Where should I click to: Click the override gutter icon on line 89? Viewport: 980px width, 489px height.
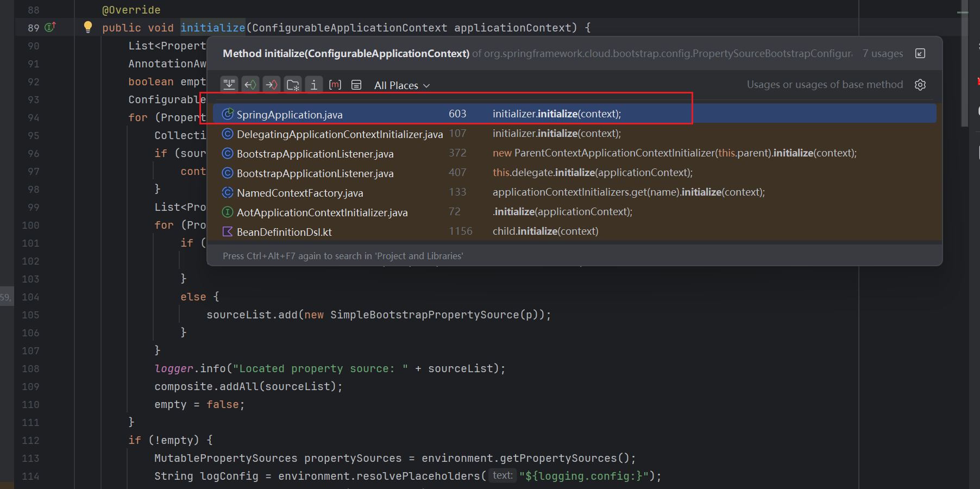50,27
